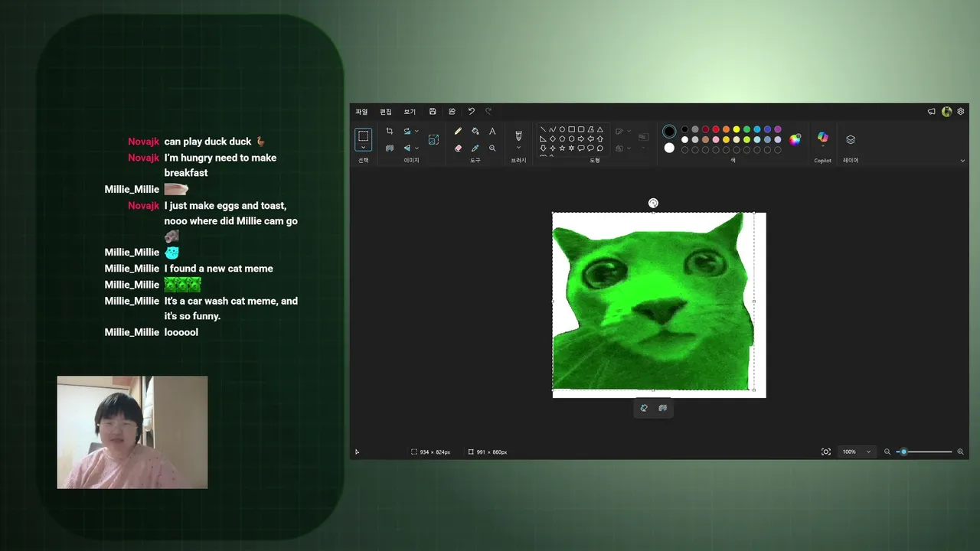Pick the Right arrow shape
Image resolution: width=980 pixels, height=551 pixels.
tap(581, 139)
